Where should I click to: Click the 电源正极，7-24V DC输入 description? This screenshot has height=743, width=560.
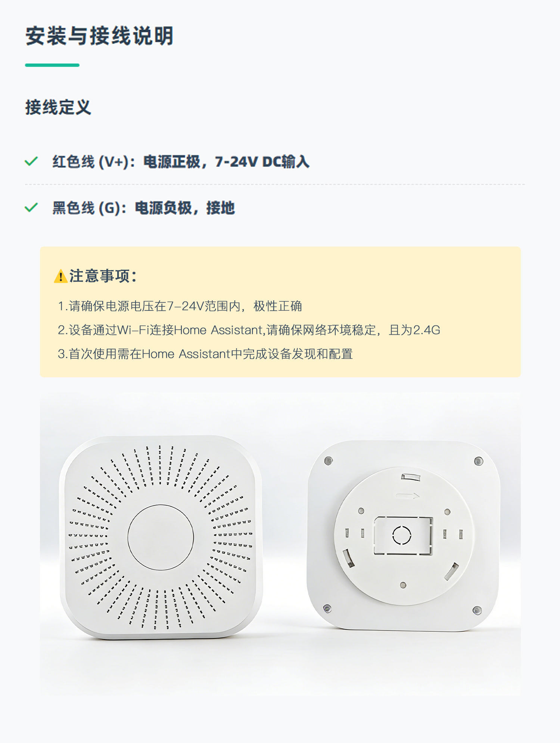click(x=226, y=162)
